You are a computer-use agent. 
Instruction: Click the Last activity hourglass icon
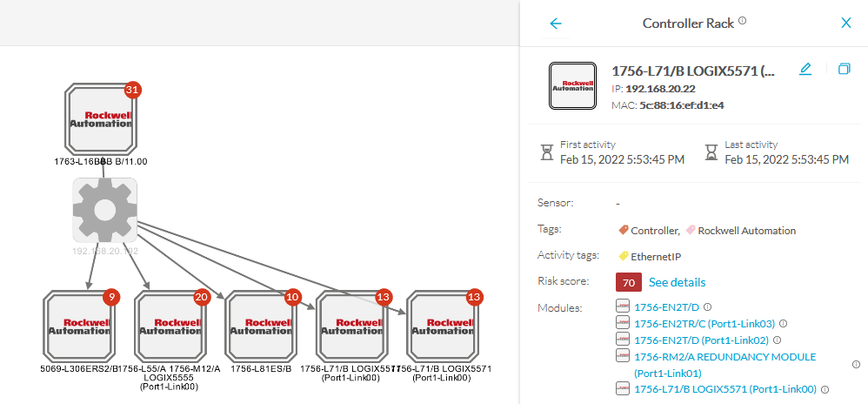(711, 152)
